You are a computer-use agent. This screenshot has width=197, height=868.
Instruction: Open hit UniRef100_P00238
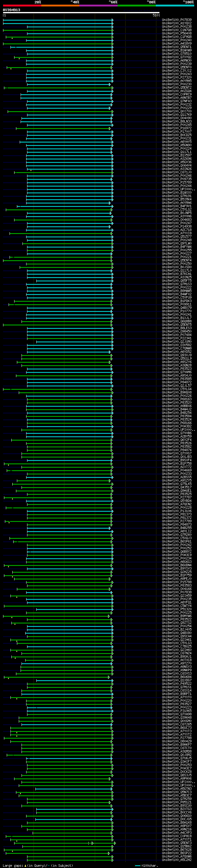coord(177,26)
